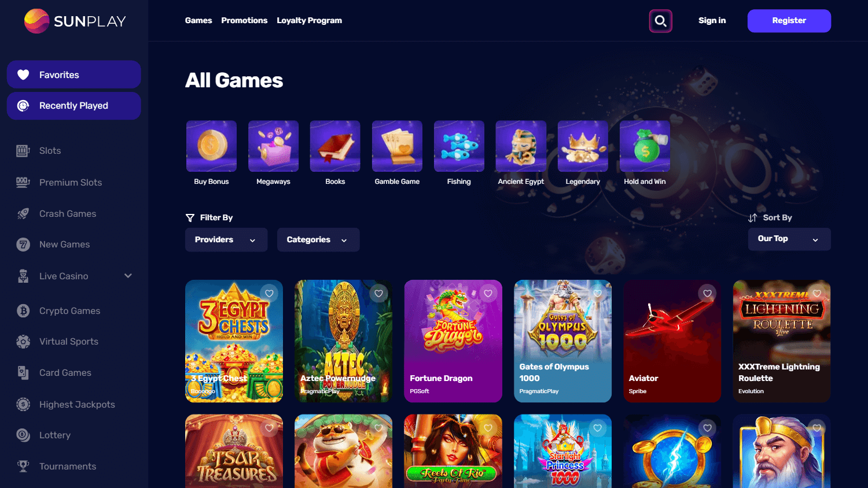Open the Hold and Win category icon

pos(645,146)
